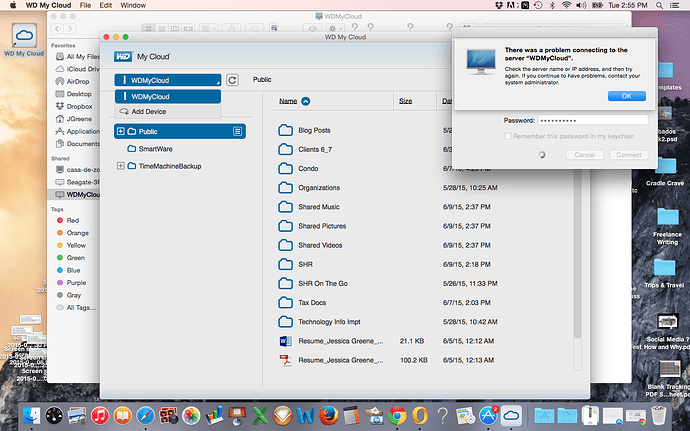Select the Shared Music folder
The image size is (690, 431).
click(319, 207)
